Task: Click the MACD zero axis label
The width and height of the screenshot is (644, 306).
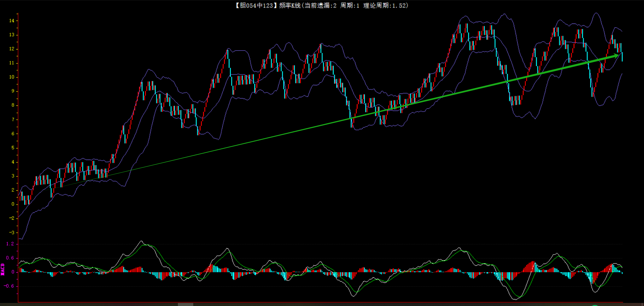Action: click(13, 272)
